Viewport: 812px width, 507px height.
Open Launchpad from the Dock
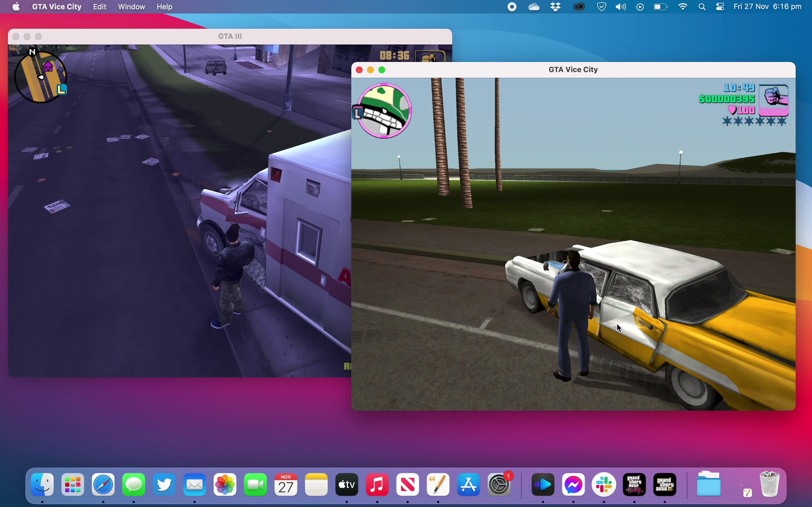click(72, 484)
